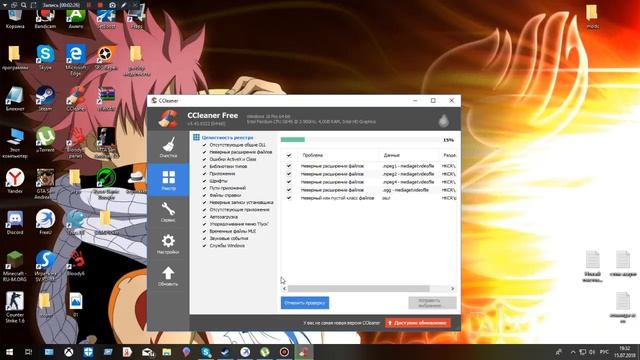Click the CCleaner logo in the header
The image size is (640, 360).
click(169, 119)
